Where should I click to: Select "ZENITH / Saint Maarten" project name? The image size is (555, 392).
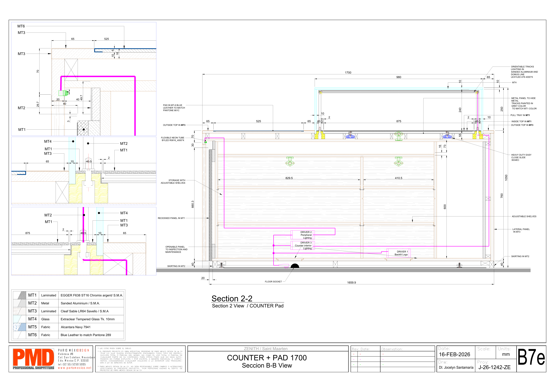pos(266,349)
